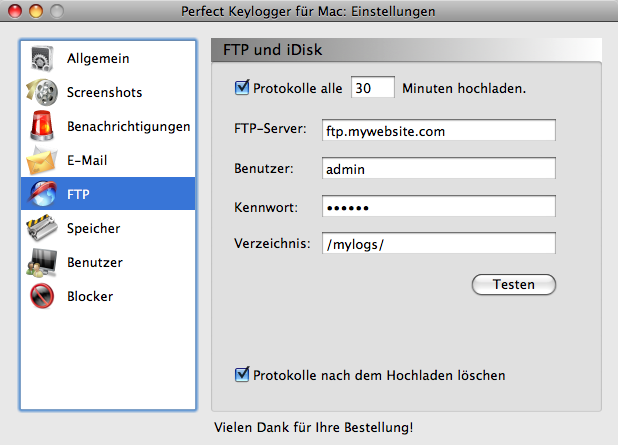Click the FTP und iDisk heading
The height and width of the screenshot is (445, 618).
coord(272,50)
